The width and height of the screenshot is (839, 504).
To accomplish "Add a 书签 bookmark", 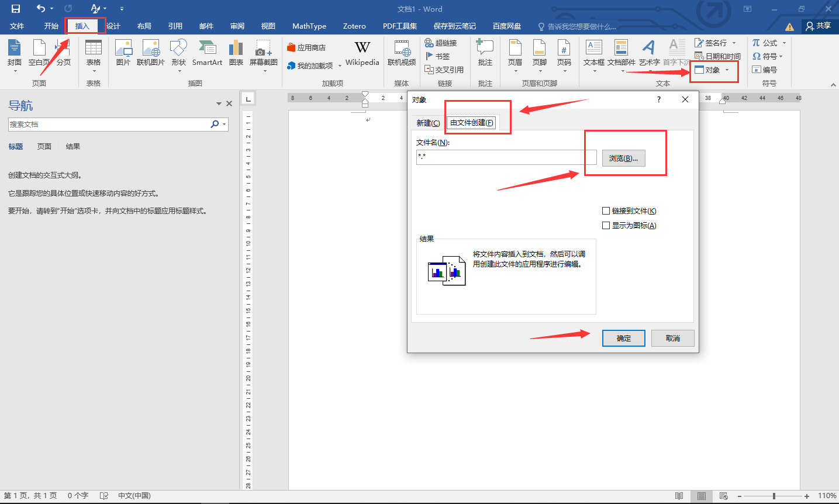I will (x=437, y=56).
